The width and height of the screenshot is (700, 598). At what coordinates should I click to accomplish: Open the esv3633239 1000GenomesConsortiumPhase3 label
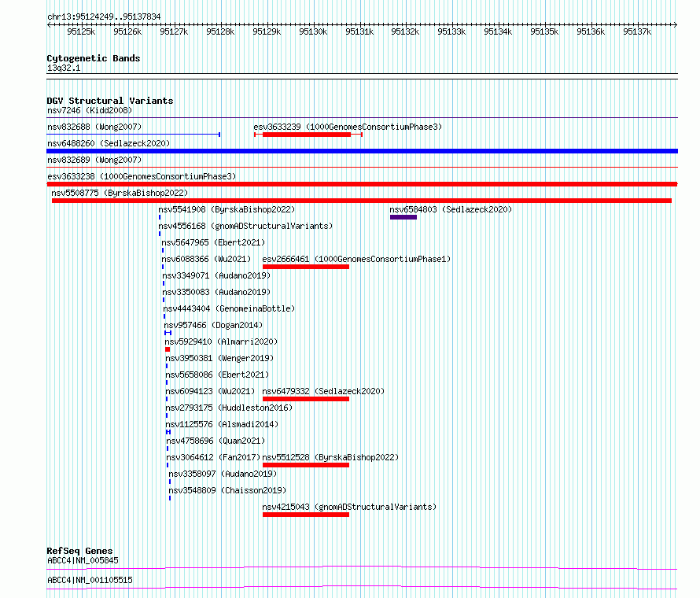pyautogui.click(x=348, y=127)
